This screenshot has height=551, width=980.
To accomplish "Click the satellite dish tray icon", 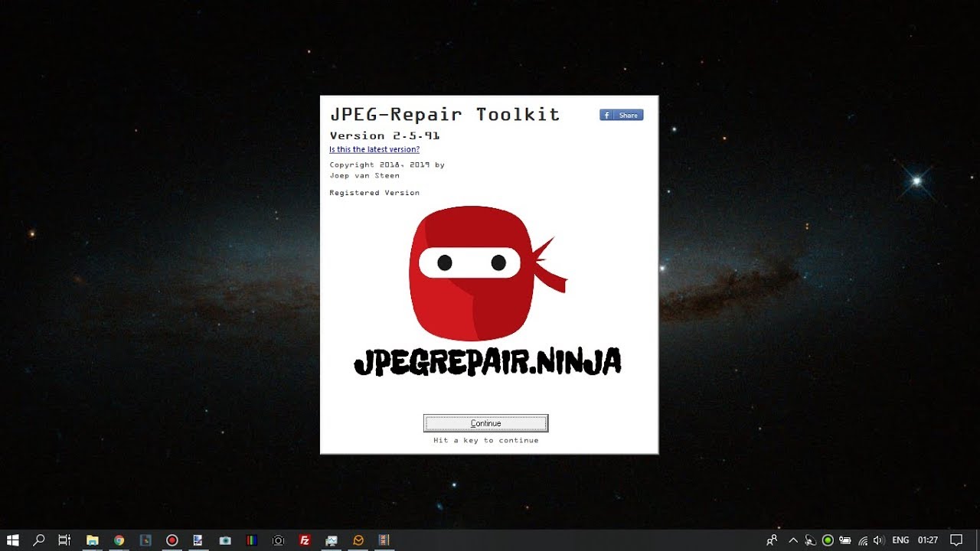I will (811, 540).
